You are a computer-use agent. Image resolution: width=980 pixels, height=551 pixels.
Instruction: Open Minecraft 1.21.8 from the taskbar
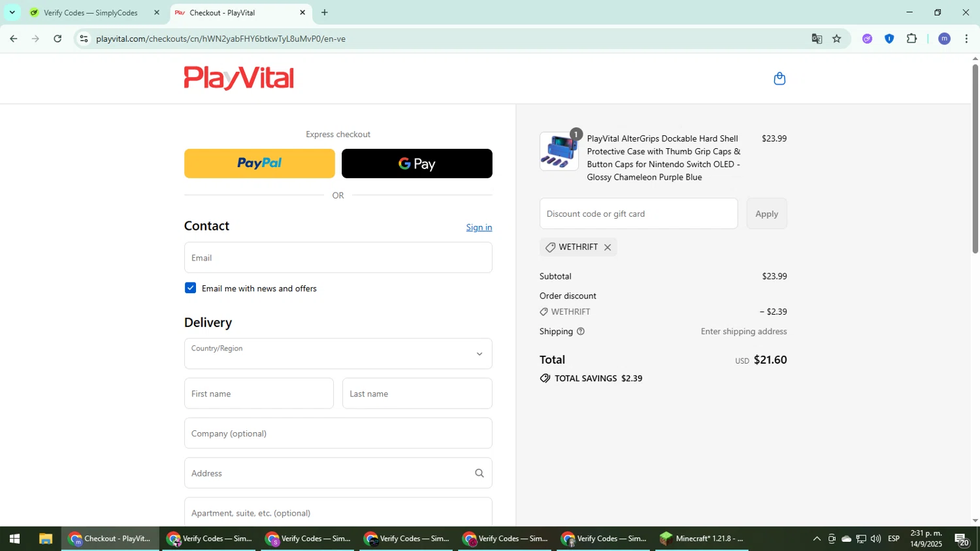pyautogui.click(x=702, y=539)
